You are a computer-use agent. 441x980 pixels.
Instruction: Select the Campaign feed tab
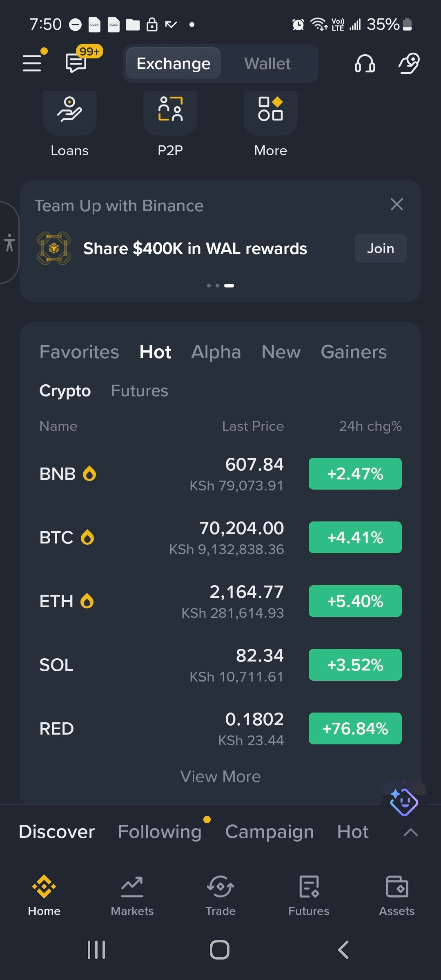click(x=269, y=832)
